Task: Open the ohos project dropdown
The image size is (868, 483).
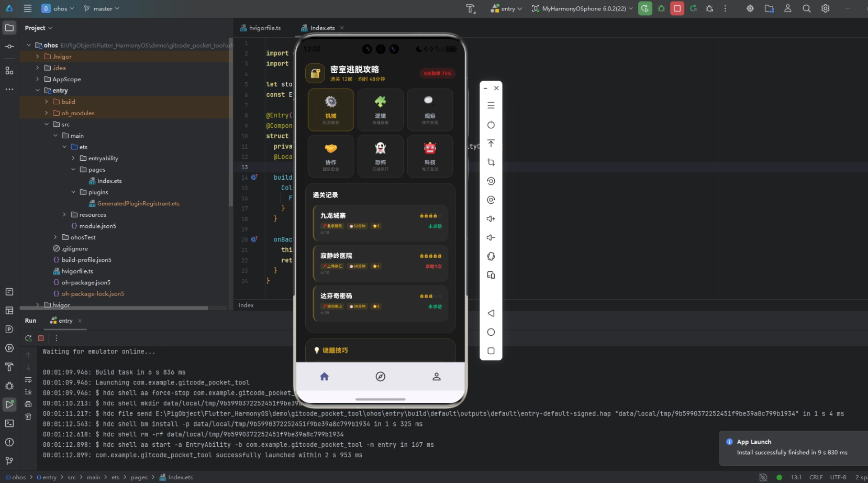Action: coord(58,8)
